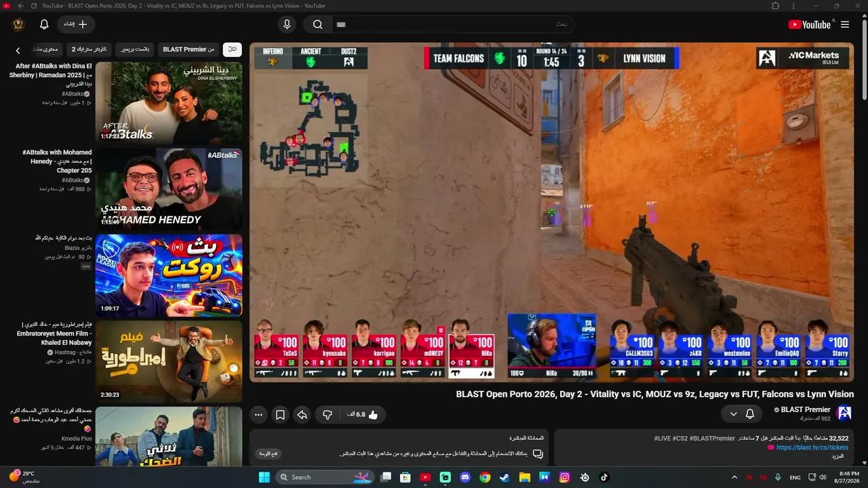Start a voice search with the microphone
Viewport: 868px width, 488px height.
pyautogui.click(x=287, y=24)
